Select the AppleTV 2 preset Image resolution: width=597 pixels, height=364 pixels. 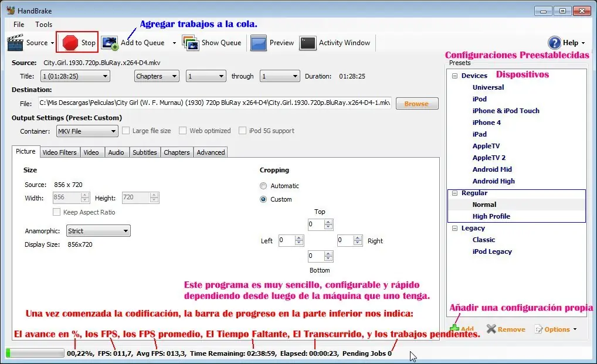tap(489, 158)
